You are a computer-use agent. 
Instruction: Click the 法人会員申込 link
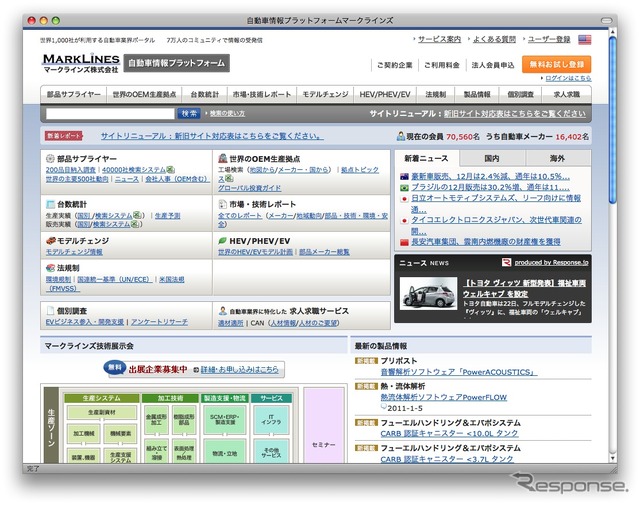click(493, 65)
